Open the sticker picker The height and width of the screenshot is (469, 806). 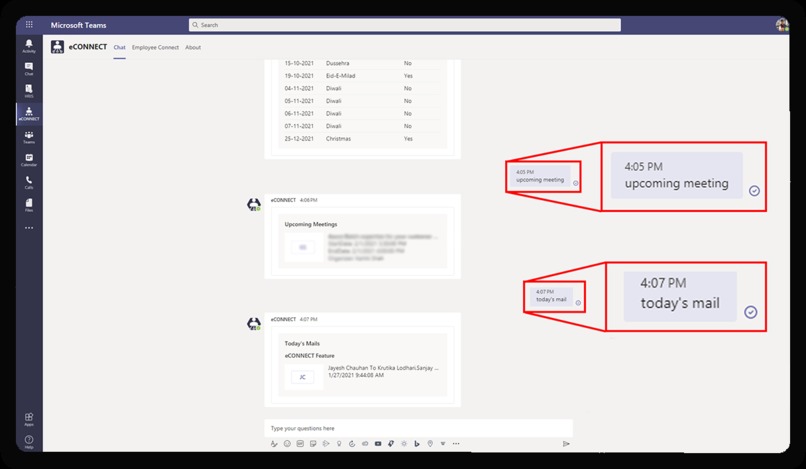coord(313,443)
